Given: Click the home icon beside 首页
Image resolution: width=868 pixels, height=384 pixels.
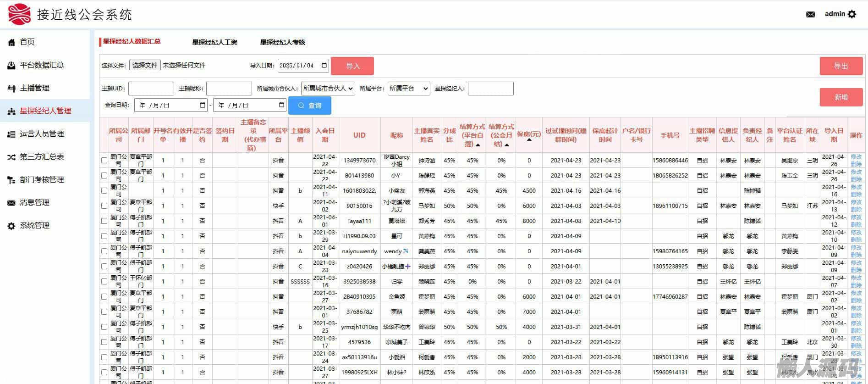Looking at the screenshot, I should coord(11,42).
